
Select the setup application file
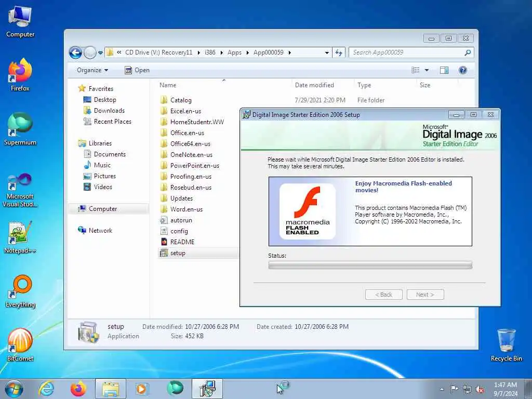click(x=198, y=253)
